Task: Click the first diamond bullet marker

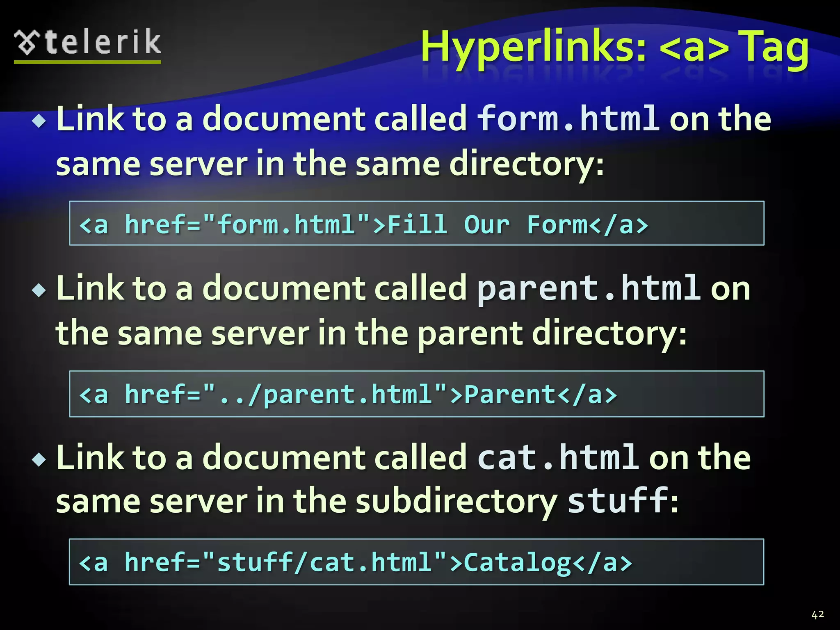Action: pyautogui.click(x=39, y=121)
